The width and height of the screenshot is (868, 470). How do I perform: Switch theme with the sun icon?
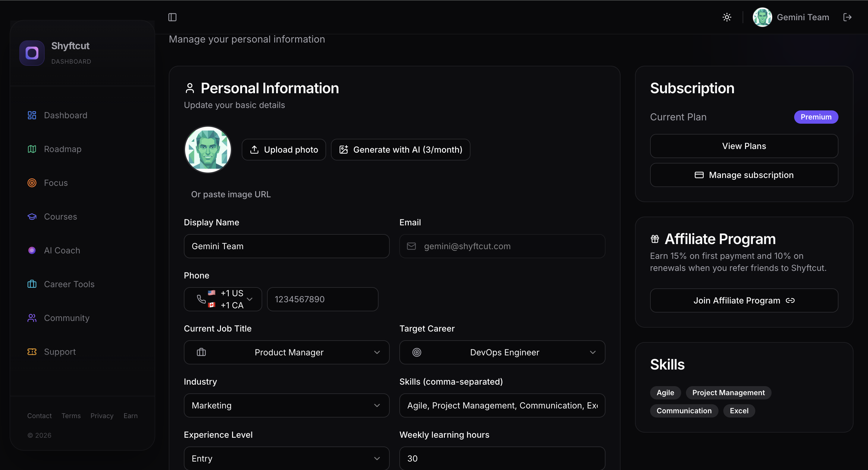coord(727,17)
